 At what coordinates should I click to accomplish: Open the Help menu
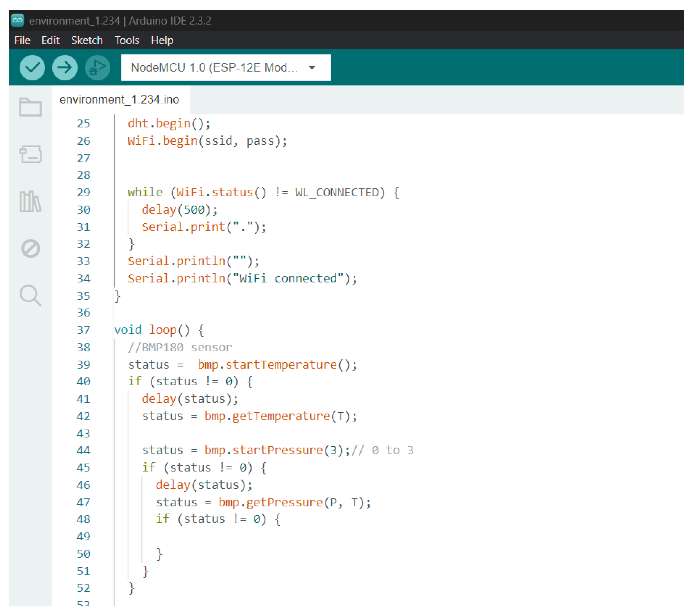[x=162, y=40]
